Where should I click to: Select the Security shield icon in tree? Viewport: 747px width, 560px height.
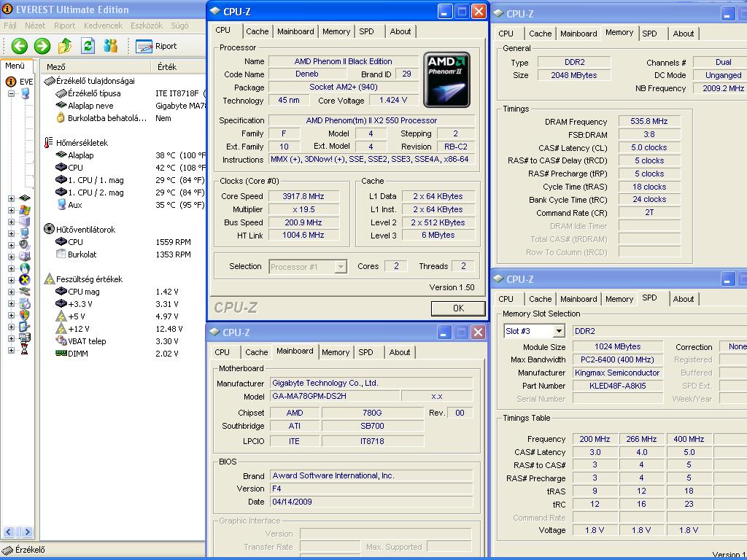click(25, 315)
